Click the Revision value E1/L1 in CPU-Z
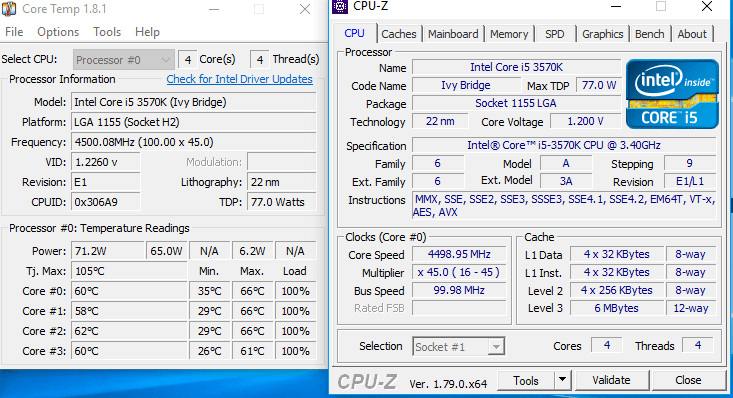 coord(690,181)
